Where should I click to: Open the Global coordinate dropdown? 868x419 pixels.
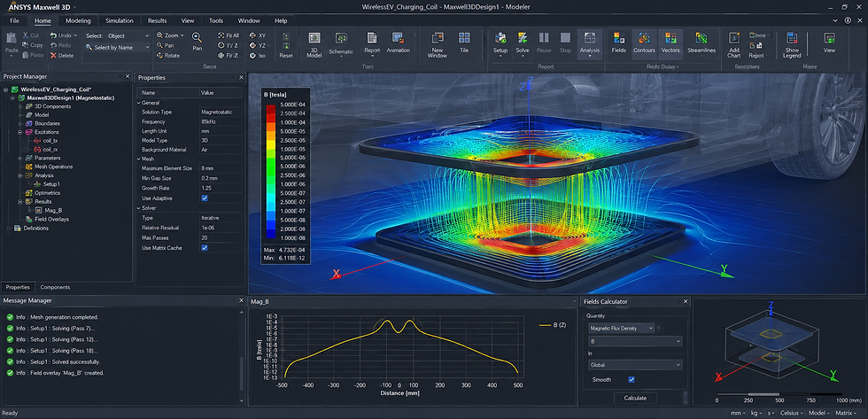(x=635, y=365)
